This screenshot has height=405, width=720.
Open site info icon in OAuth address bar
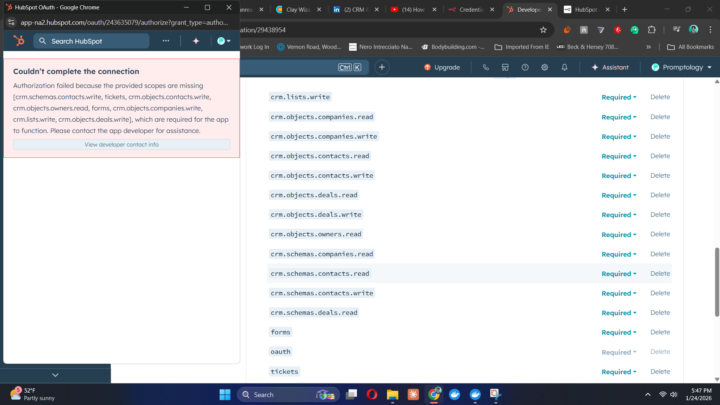click(x=11, y=22)
